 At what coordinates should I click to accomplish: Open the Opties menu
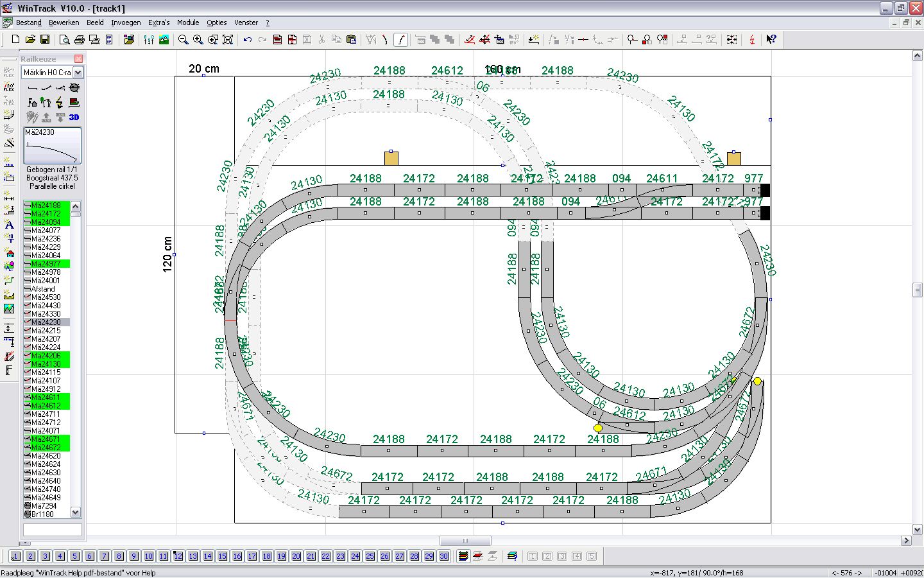point(216,22)
